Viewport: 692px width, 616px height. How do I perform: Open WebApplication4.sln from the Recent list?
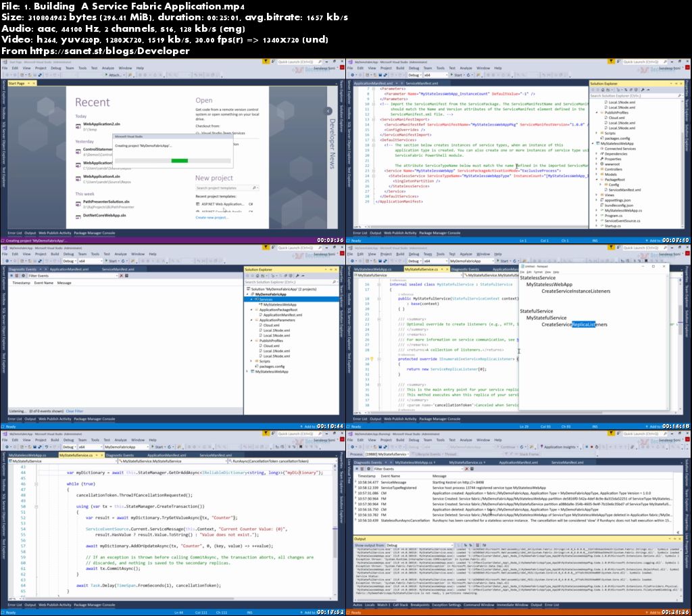pos(101,176)
